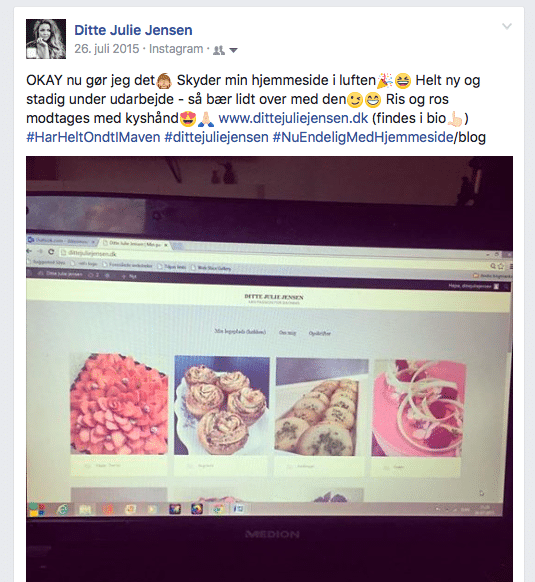Viewport: 535px width, 582px height.
Task: Open www.dittejuliejensen.dk link in post
Action: coord(293,118)
